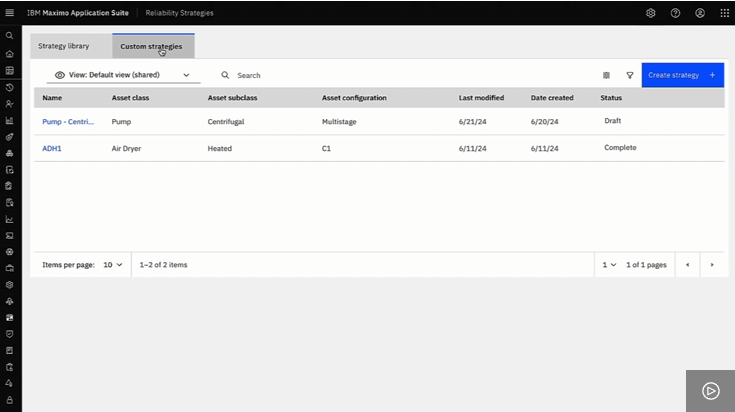Open the user profile avatar icon
The image size is (735, 412).
pos(700,13)
